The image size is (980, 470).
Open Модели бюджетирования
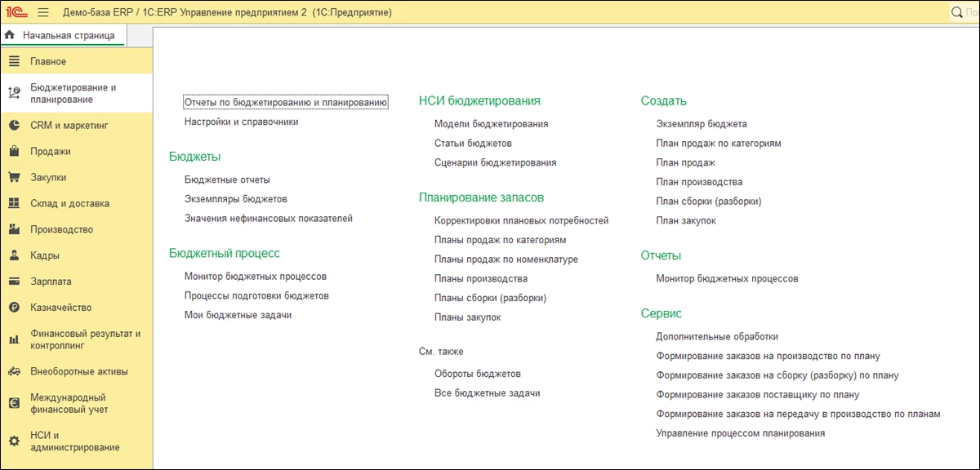[491, 124]
